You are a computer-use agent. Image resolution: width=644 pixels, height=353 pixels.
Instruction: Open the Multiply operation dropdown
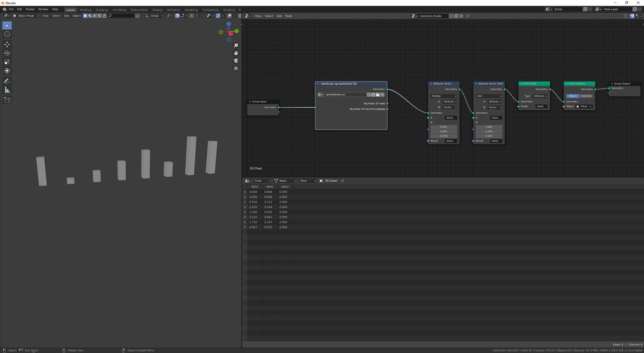(x=444, y=96)
